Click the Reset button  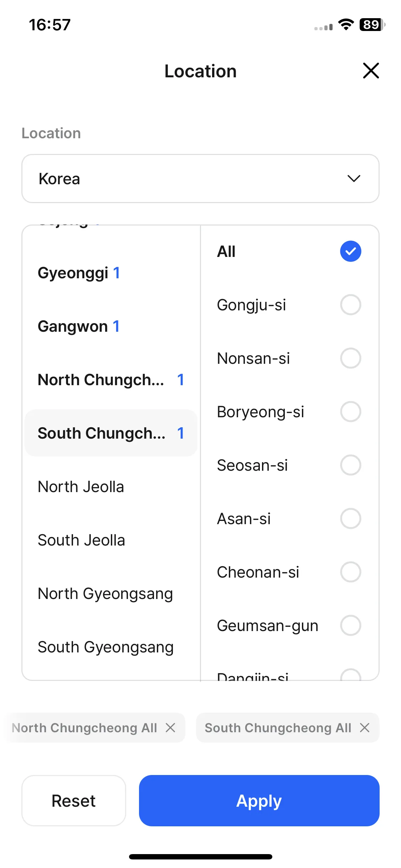click(x=74, y=801)
